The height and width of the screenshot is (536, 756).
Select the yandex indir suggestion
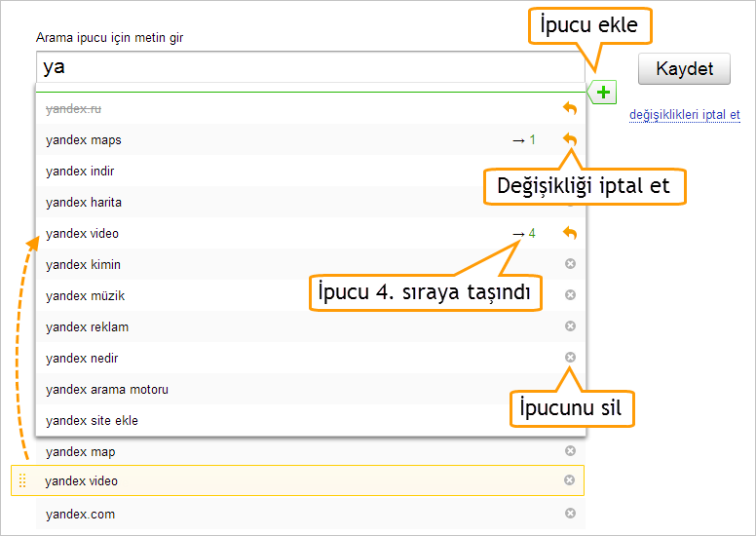[x=80, y=172]
